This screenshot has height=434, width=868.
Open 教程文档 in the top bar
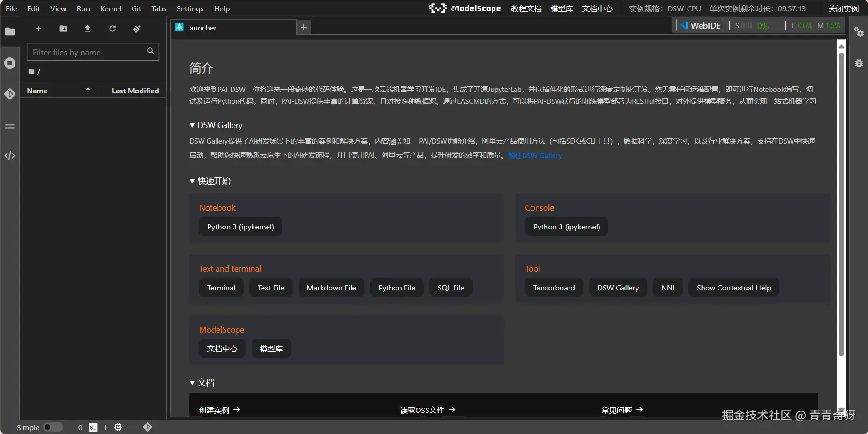(526, 8)
